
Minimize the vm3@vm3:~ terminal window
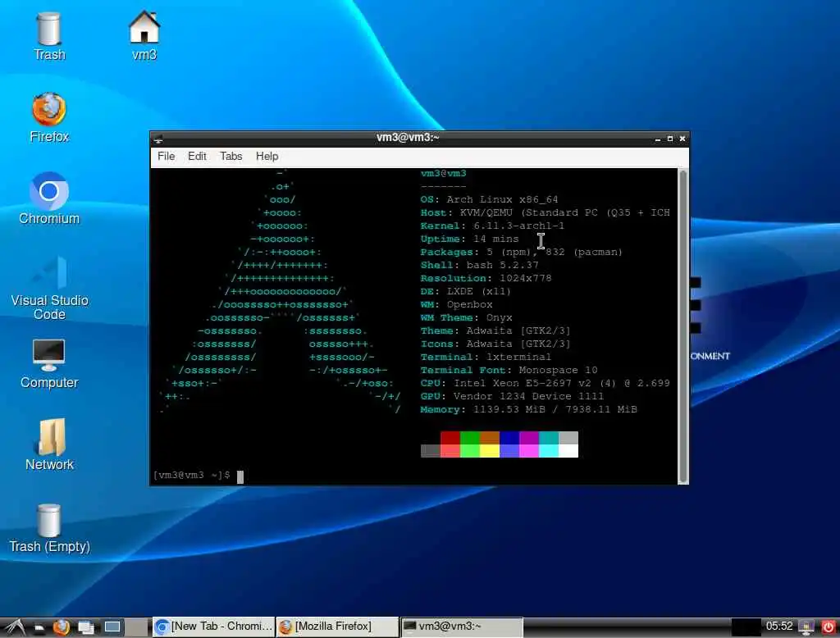click(x=658, y=139)
